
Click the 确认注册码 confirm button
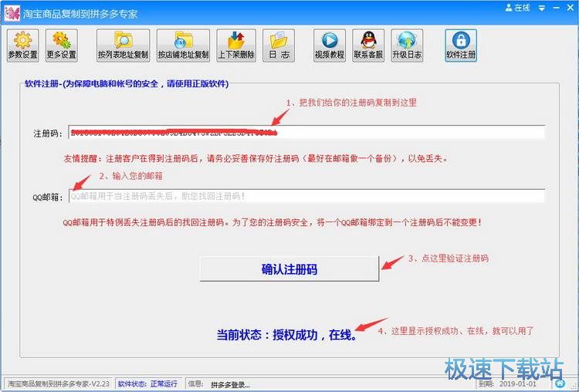tap(289, 269)
